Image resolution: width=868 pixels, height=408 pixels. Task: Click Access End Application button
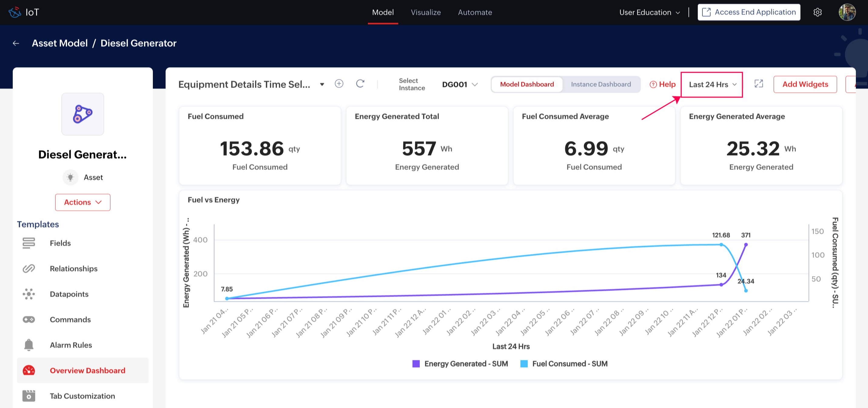click(x=749, y=12)
